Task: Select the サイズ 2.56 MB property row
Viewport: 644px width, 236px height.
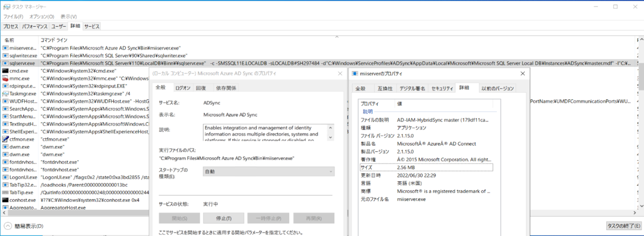Action: 426,167
